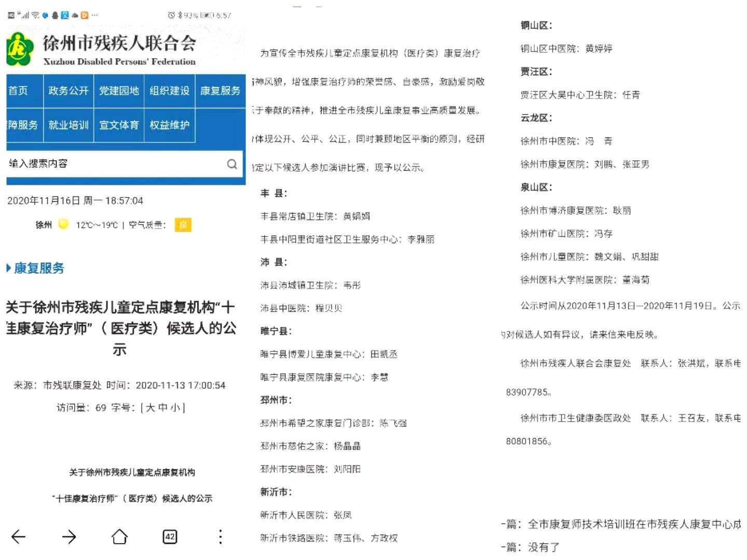The width and height of the screenshot is (747, 560).
Task: Tap the line 邳州市慈佑之家:杨晶晶
Action: tap(311, 446)
